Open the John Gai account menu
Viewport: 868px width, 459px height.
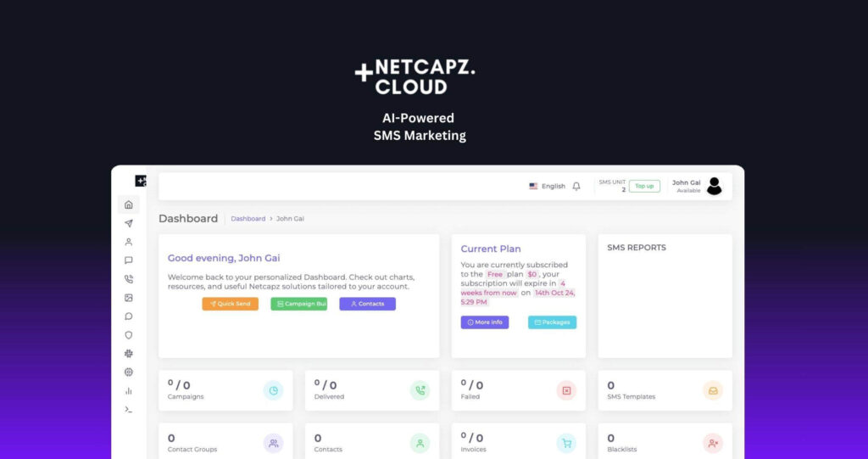(698, 187)
